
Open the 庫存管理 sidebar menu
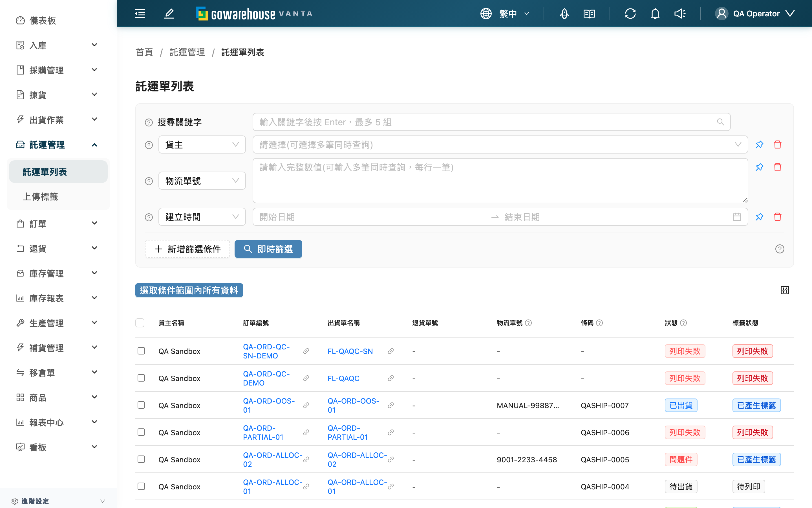58,273
